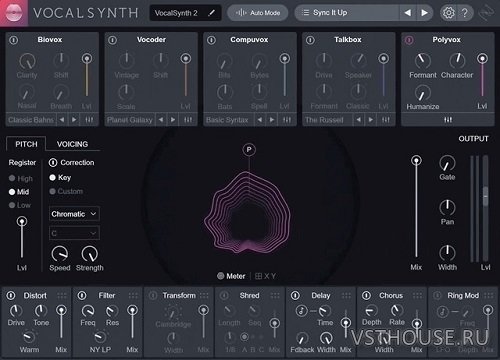The height and width of the screenshot is (360, 500).
Task: Select next Talkbox preset after The Russell
Action: tap(371, 120)
